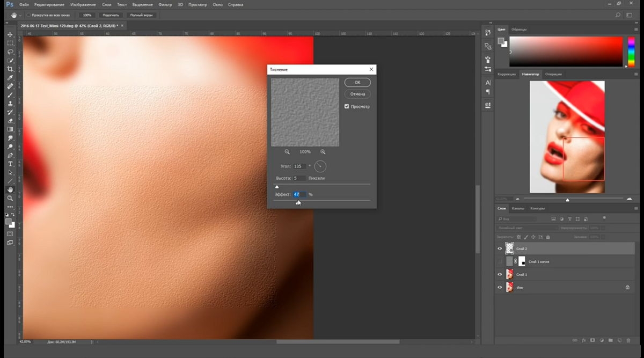Hide the Фон layer visibility
The image size is (644, 358).
pos(500,287)
